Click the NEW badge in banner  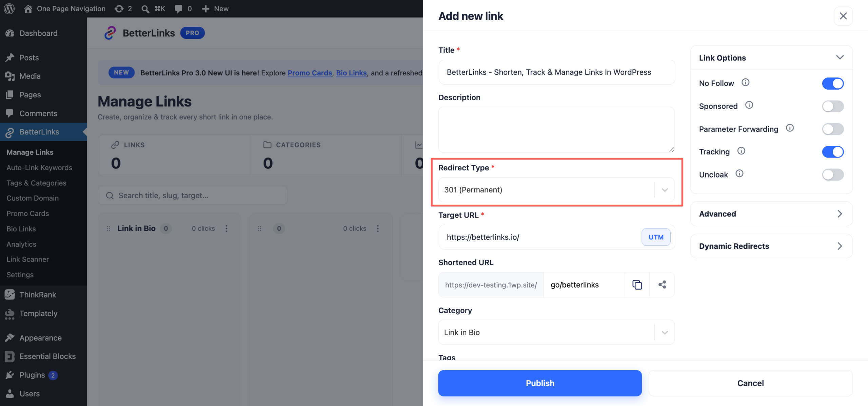click(121, 73)
